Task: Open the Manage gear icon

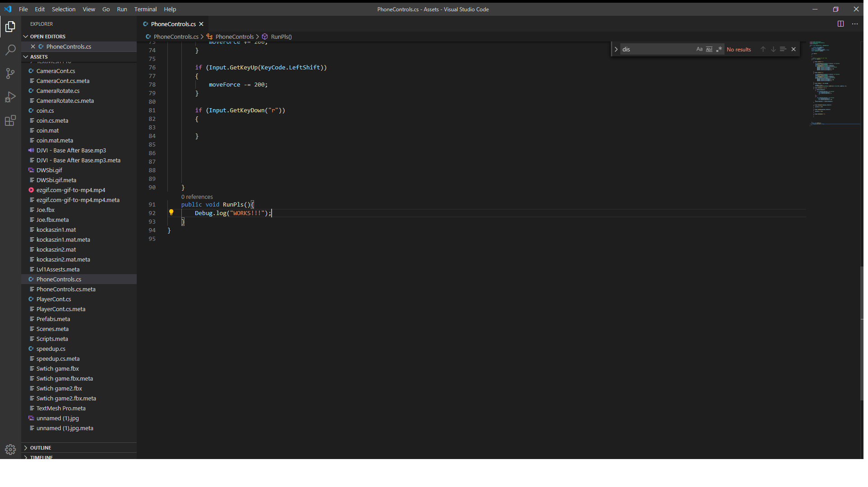Action: (x=10, y=449)
